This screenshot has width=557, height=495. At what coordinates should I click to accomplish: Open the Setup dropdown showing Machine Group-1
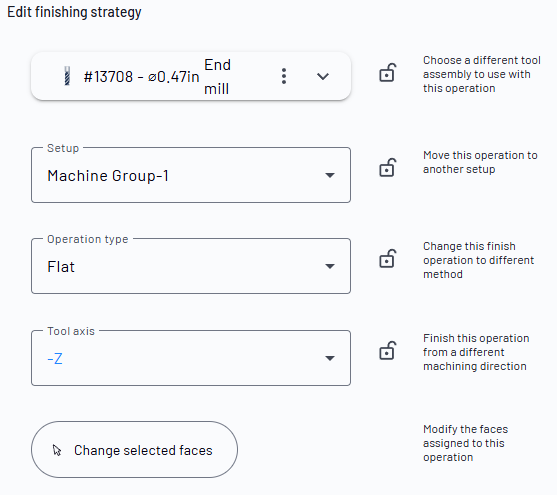pyautogui.click(x=191, y=175)
